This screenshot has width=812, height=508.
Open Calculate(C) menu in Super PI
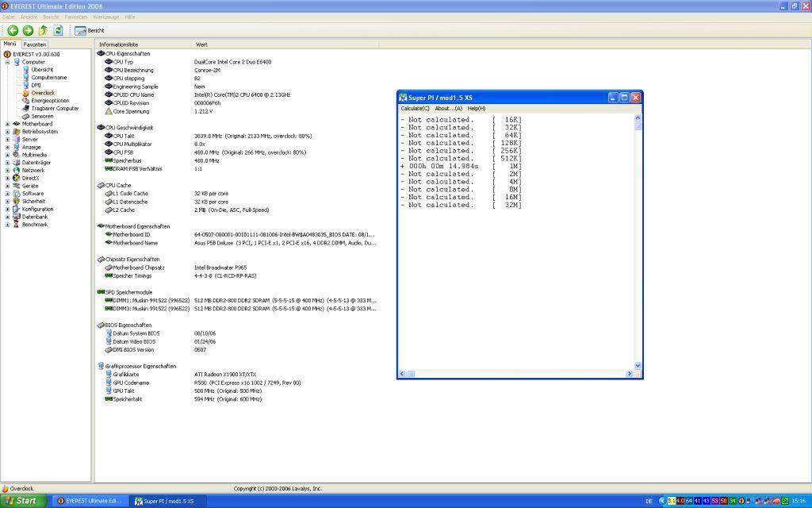[415, 108]
